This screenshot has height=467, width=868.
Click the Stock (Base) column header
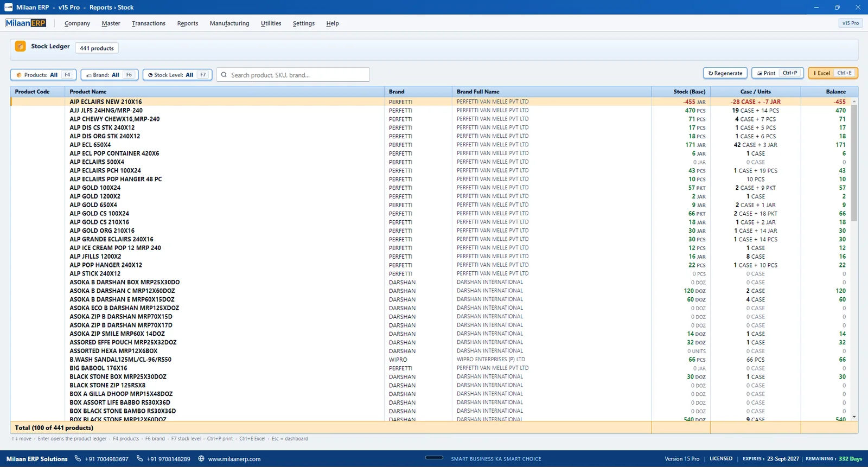[681, 92]
